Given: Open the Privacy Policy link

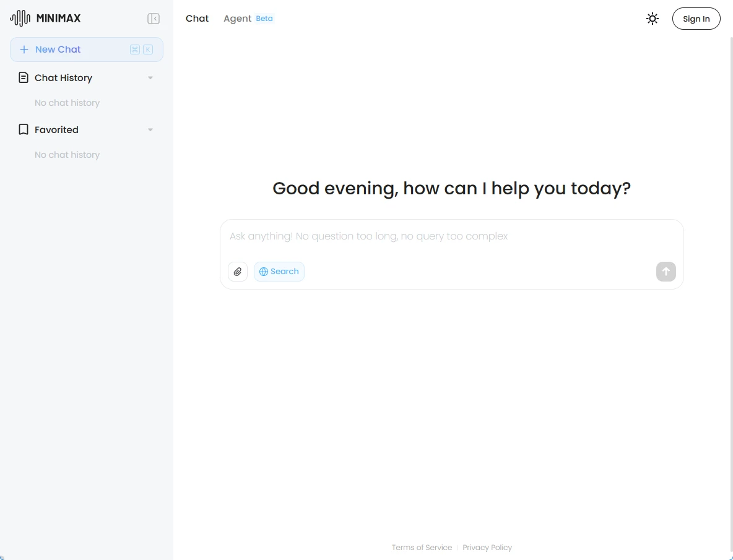Looking at the screenshot, I should tap(487, 548).
